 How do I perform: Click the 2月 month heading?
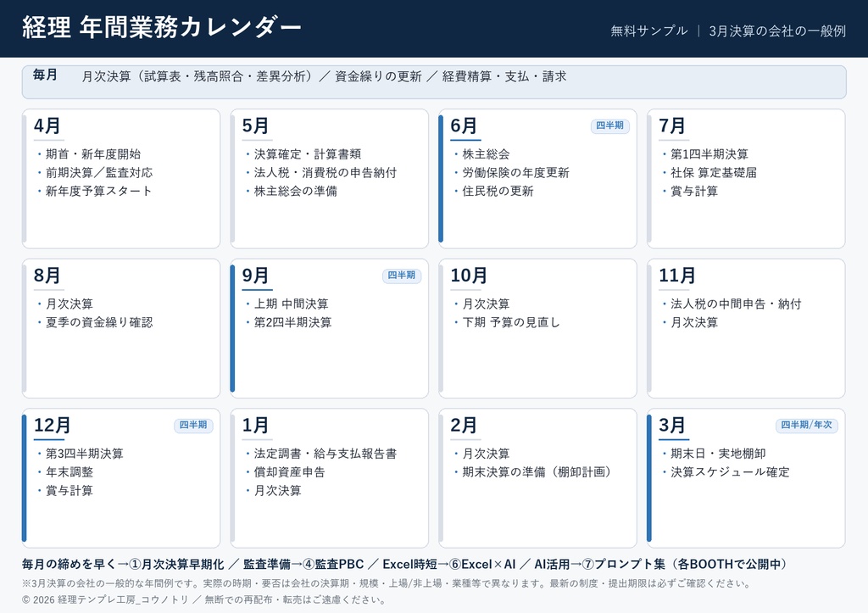point(464,426)
